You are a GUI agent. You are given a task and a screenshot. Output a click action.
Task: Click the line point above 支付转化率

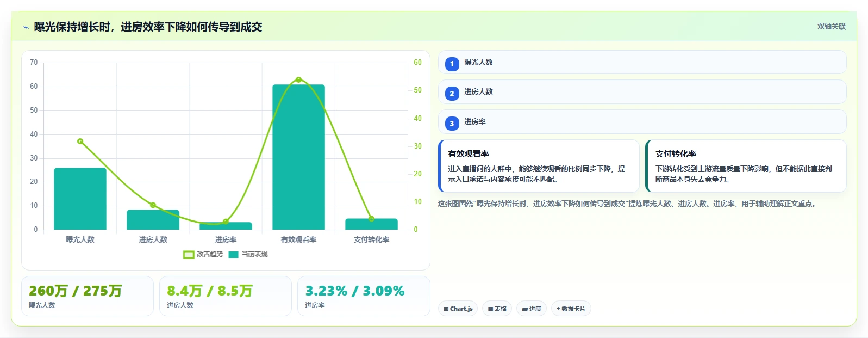(371, 219)
